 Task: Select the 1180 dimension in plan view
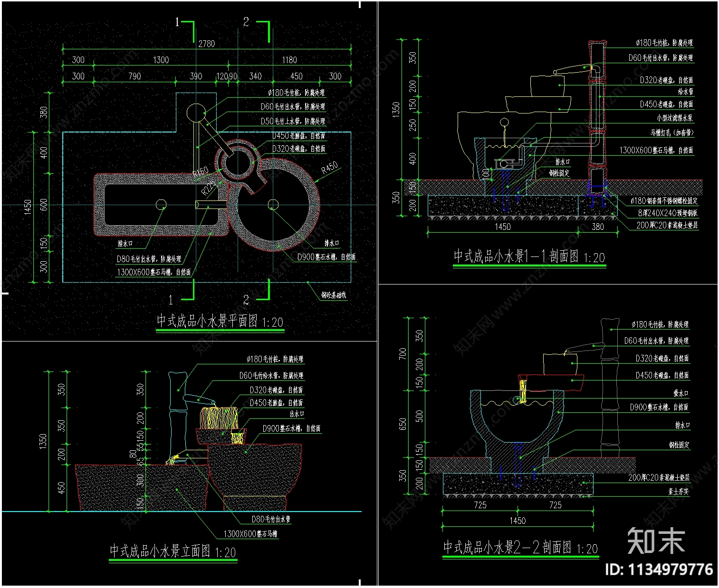(289, 60)
